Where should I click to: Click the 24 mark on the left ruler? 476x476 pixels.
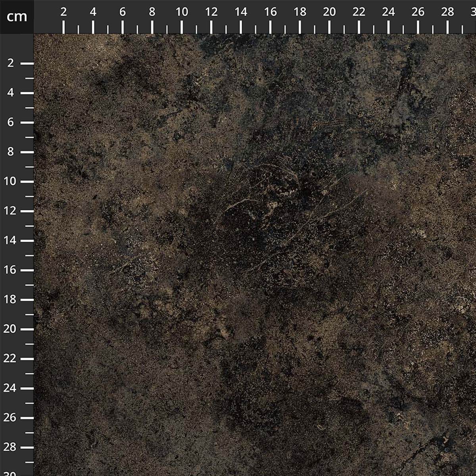[x=11, y=388]
